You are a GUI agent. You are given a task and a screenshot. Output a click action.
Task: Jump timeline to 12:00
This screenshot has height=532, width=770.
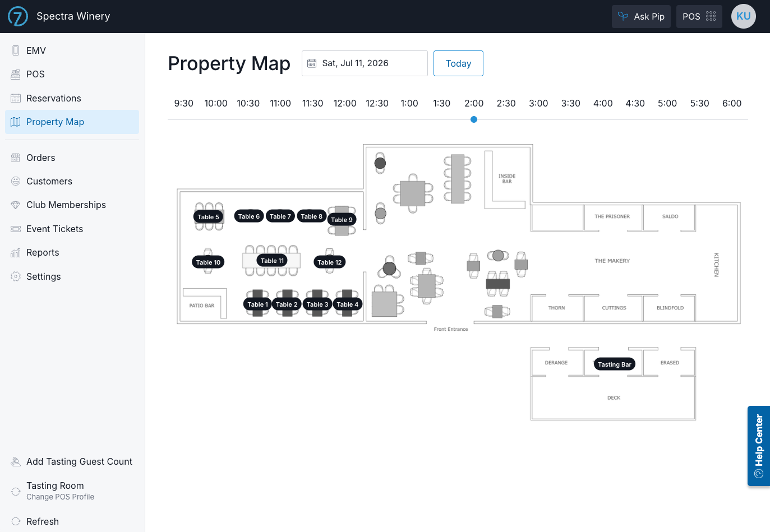tap(345, 103)
